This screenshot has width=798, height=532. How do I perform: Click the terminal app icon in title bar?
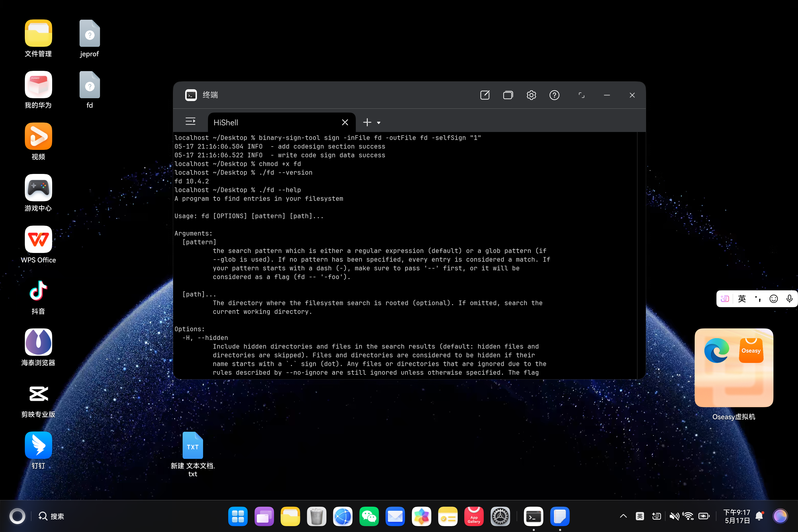(x=191, y=95)
